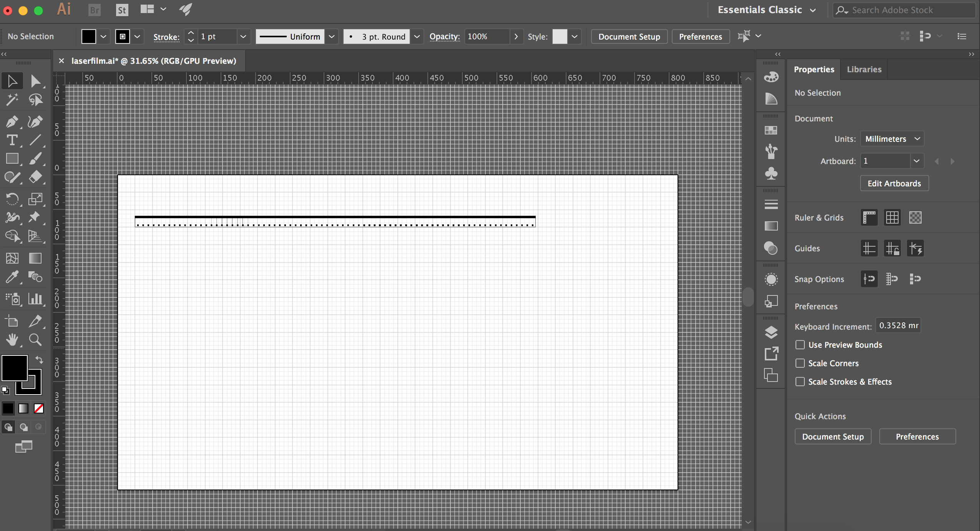Switch to the Libraries tab
This screenshot has height=531, width=980.
[864, 69]
